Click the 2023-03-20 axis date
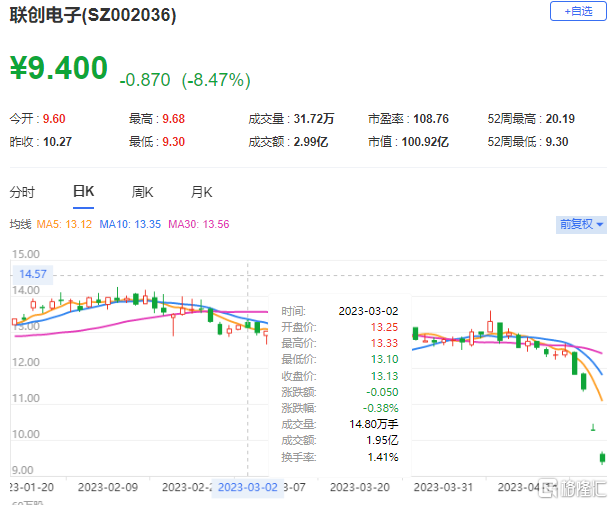This screenshot has height=505, width=613. [360, 487]
